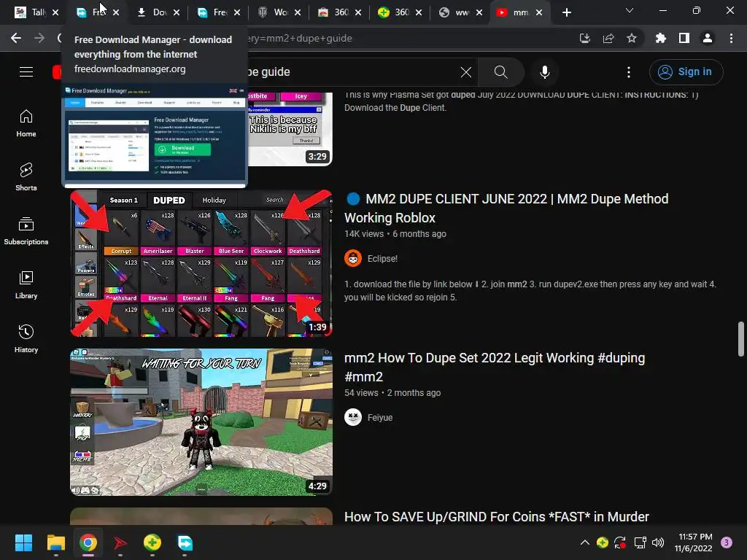Go to Home in YouTube sidebar

pos(26,123)
